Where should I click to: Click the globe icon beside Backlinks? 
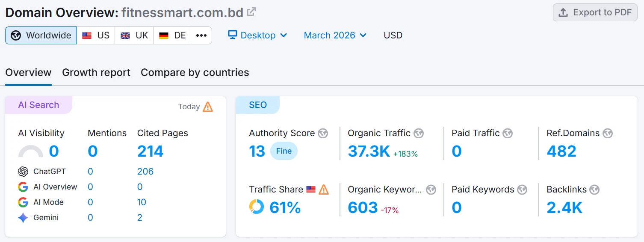point(594,190)
